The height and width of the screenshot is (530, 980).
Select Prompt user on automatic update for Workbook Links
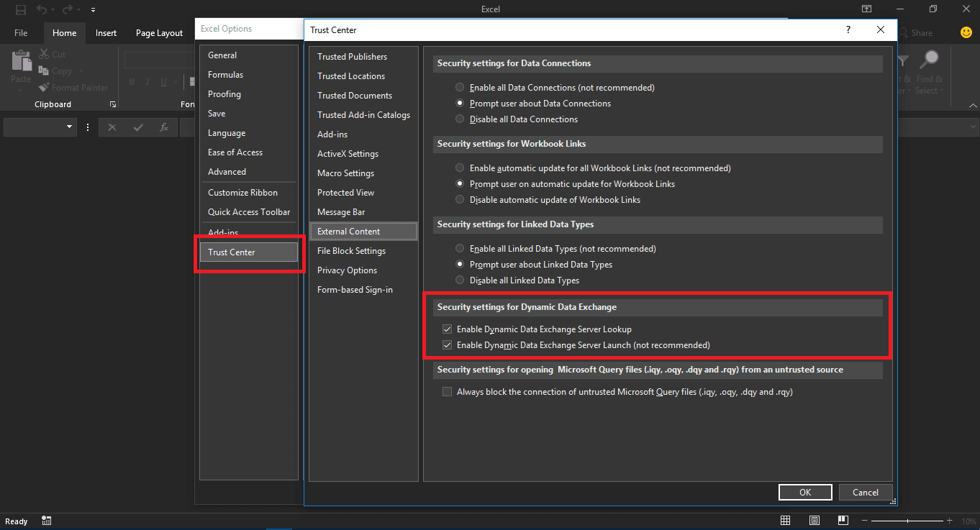460,184
